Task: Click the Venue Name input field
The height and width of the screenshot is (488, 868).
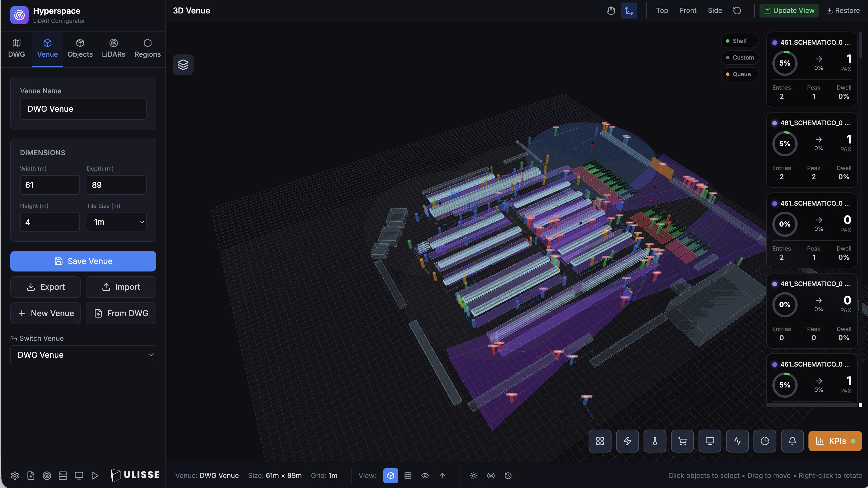Action: click(x=83, y=109)
